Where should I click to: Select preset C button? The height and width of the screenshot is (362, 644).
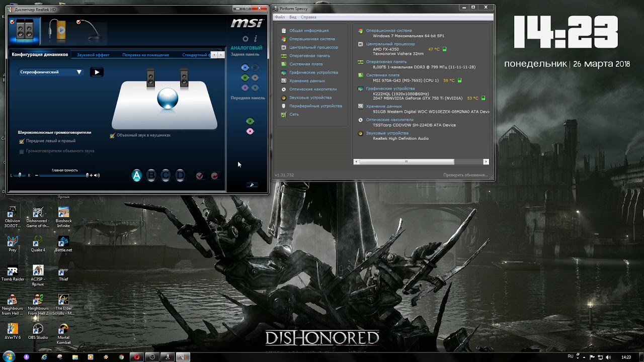(x=166, y=175)
